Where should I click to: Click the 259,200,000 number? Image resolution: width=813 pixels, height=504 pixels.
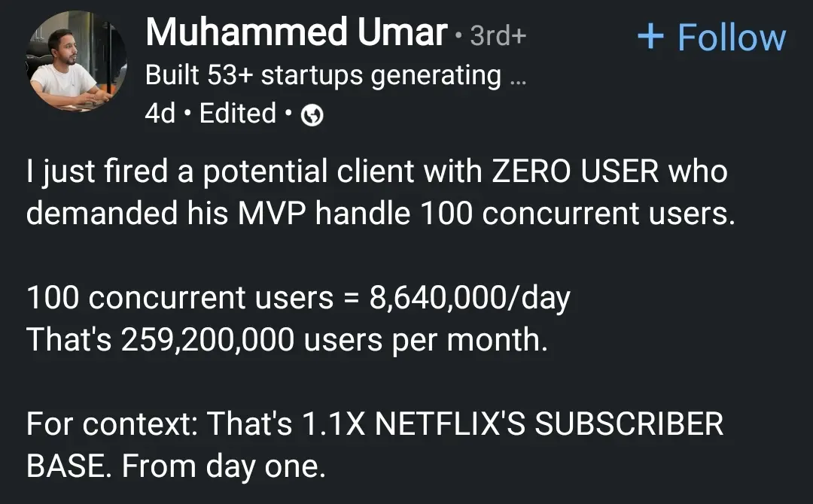[207, 341]
